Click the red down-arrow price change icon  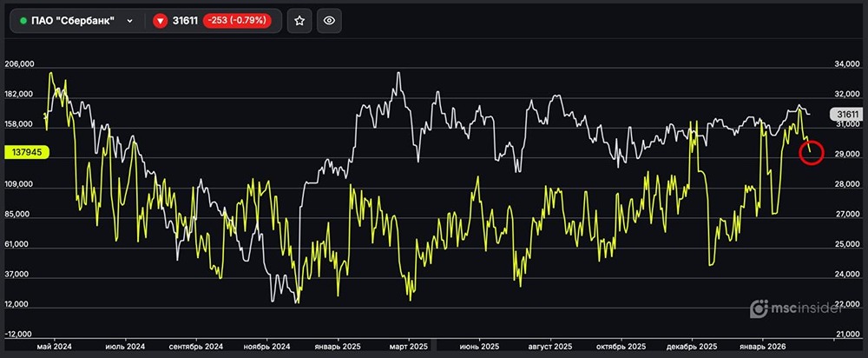[x=161, y=21]
